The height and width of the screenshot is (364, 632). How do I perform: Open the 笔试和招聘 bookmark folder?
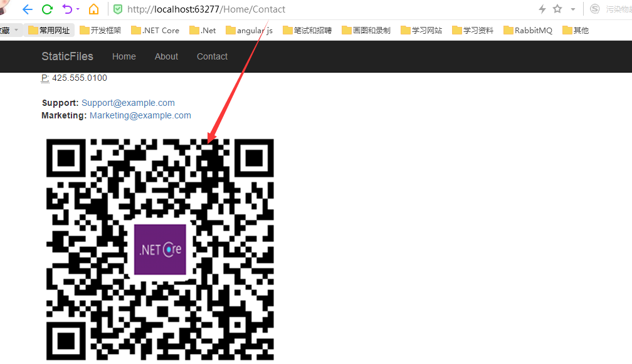pos(307,30)
